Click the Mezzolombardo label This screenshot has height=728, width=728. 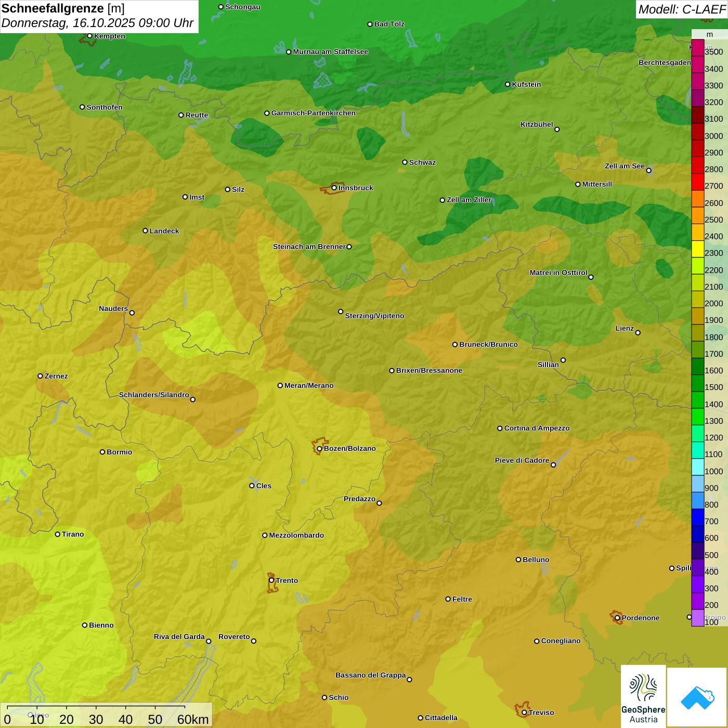(296, 535)
